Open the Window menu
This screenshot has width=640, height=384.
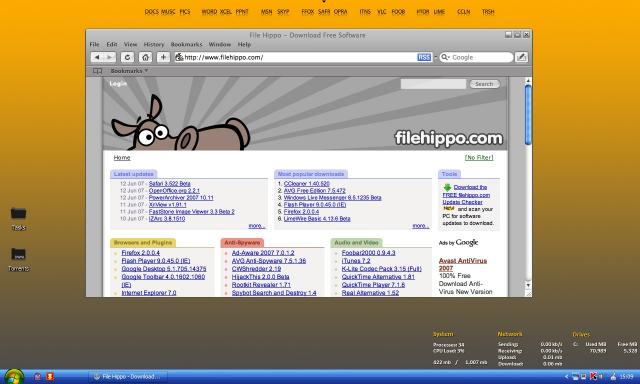click(220, 44)
